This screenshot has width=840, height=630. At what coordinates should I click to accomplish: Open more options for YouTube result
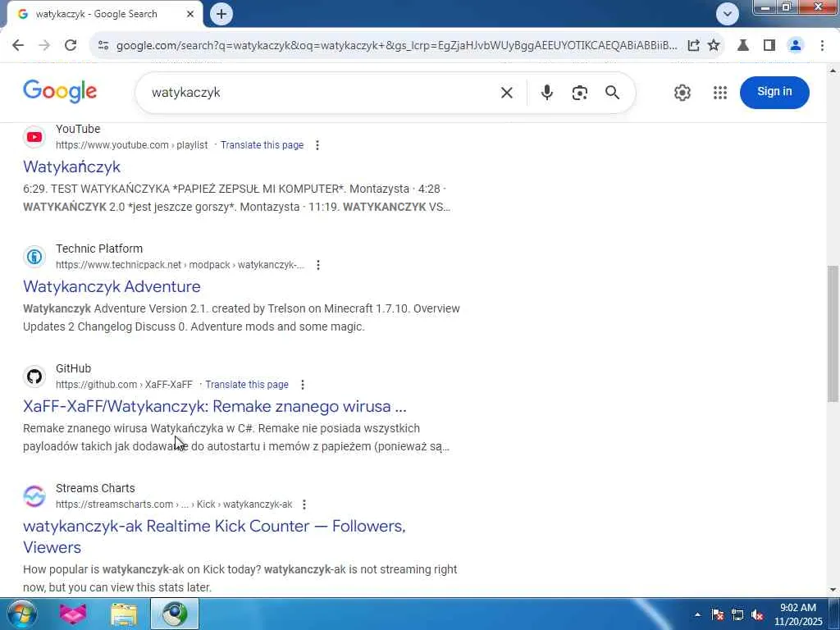(317, 145)
